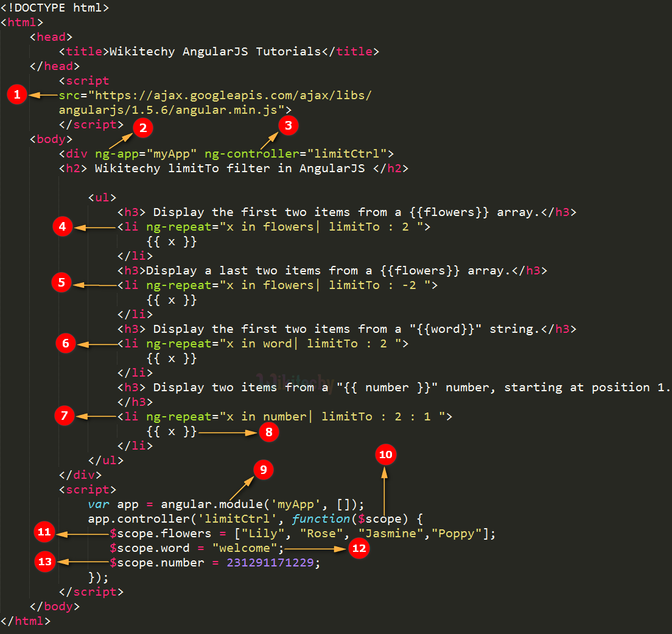Viewport: 672px width, 634px height.
Task: Click the title text Wikitechy AngularJS Tutorials
Action: coord(215,51)
